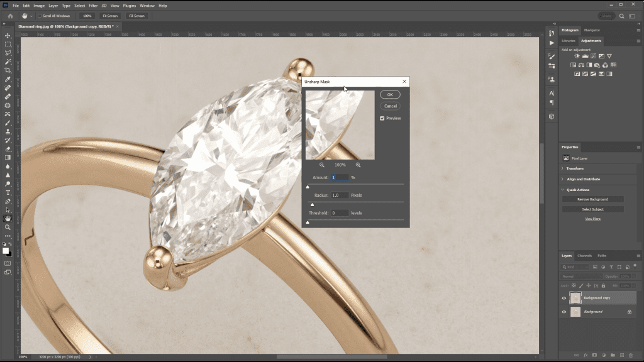Image resolution: width=644 pixels, height=362 pixels.
Task: Click the Fit Screen button
Action: pos(110,16)
